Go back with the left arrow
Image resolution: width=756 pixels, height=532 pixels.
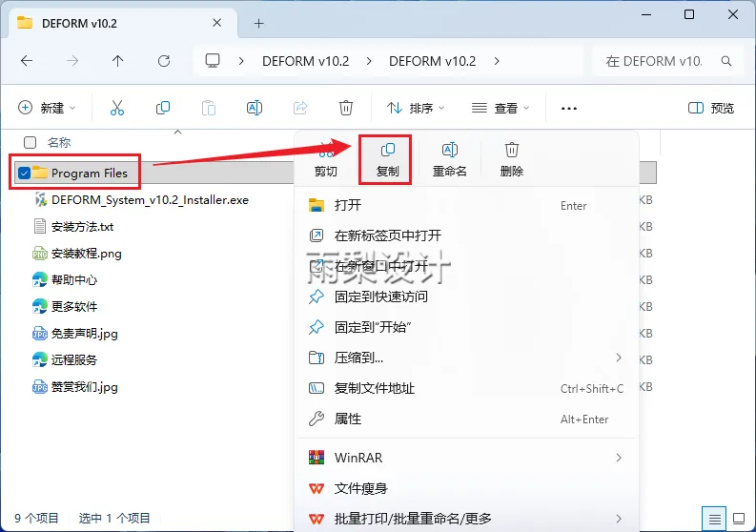(x=27, y=61)
